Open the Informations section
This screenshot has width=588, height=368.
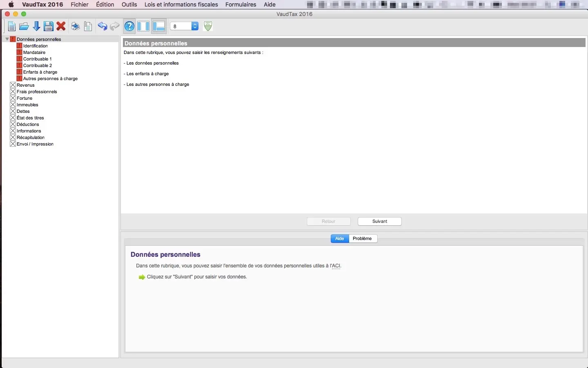point(29,131)
